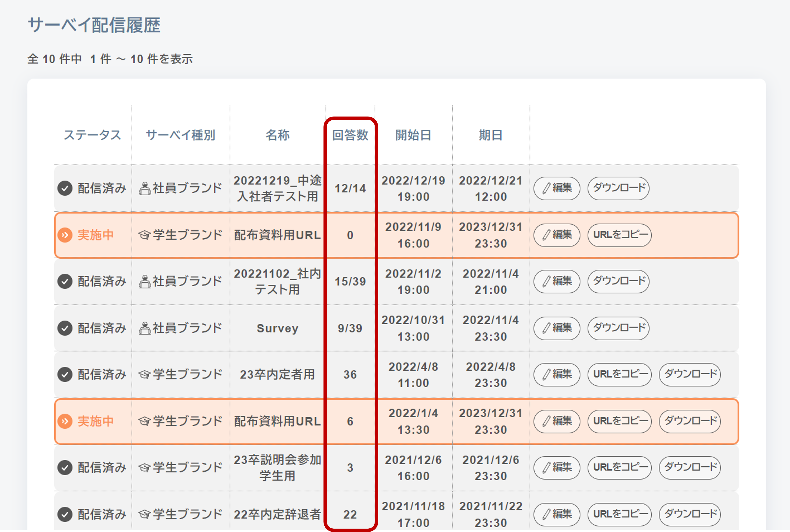Click the サーベイ配信履歴 page heading
The image size is (790, 532).
point(94,25)
